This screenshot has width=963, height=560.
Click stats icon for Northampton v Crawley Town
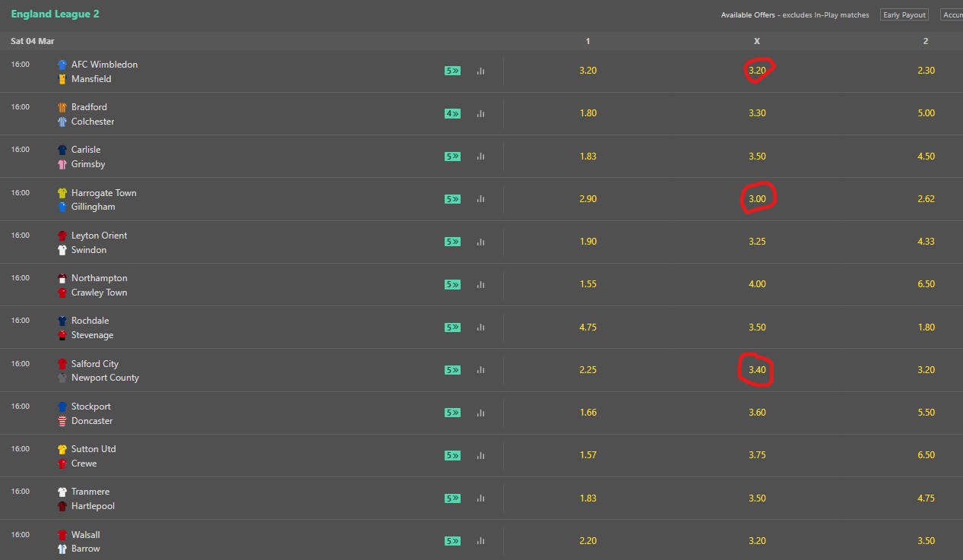pos(480,284)
